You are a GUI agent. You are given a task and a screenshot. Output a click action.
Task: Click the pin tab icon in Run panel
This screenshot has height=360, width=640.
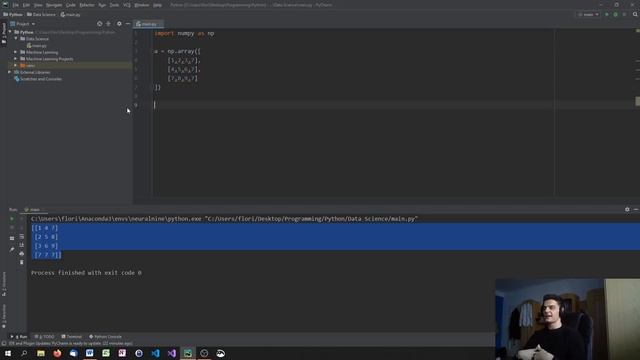pos(12,249)
